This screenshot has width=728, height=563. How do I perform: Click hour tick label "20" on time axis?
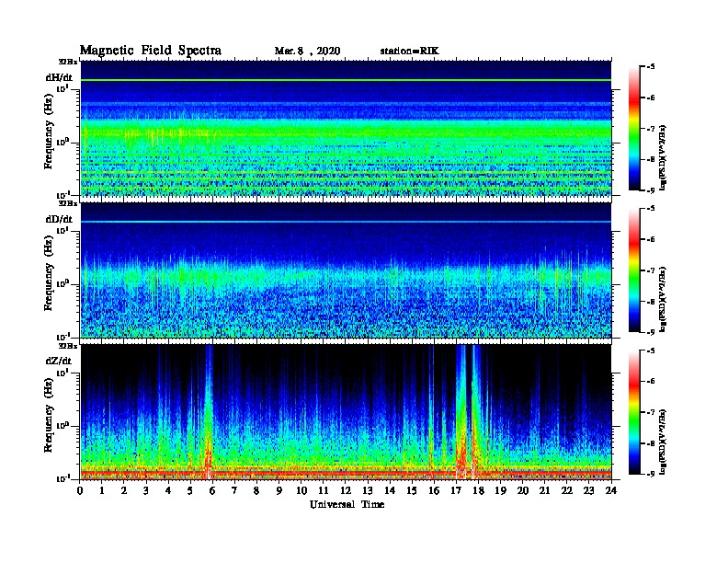pyautogui.click(x=523, y=490)
